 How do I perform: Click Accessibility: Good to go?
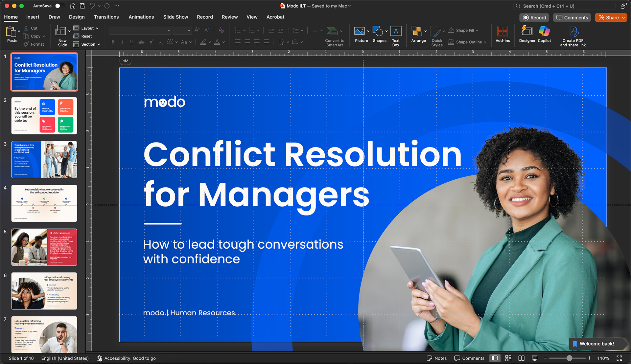tap(126, 358)
